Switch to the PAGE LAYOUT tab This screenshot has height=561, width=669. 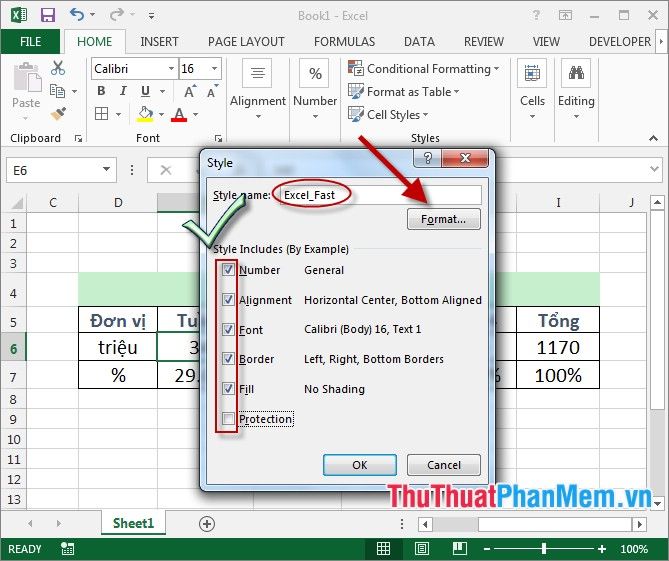246,42
